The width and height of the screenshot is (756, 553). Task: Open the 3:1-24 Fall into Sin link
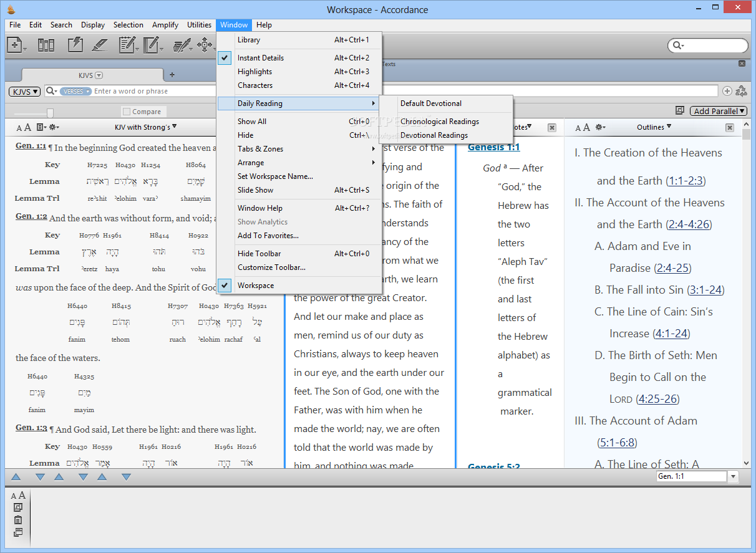pyautogui.click(x=705, y=290)
